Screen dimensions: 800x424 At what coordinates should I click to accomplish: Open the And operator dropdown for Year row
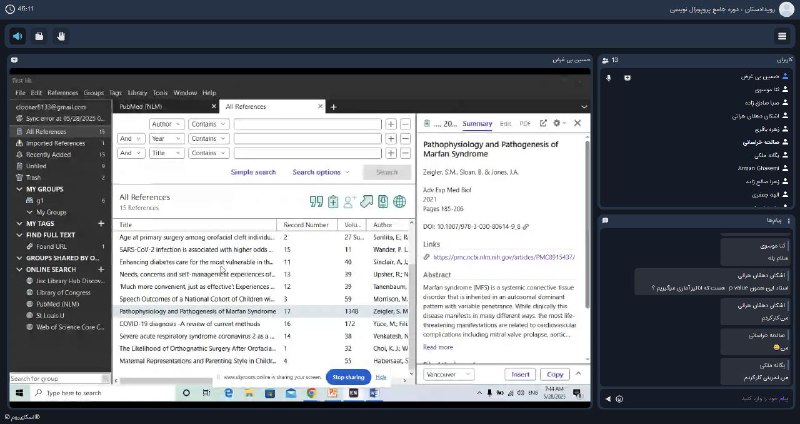[131, 138]
